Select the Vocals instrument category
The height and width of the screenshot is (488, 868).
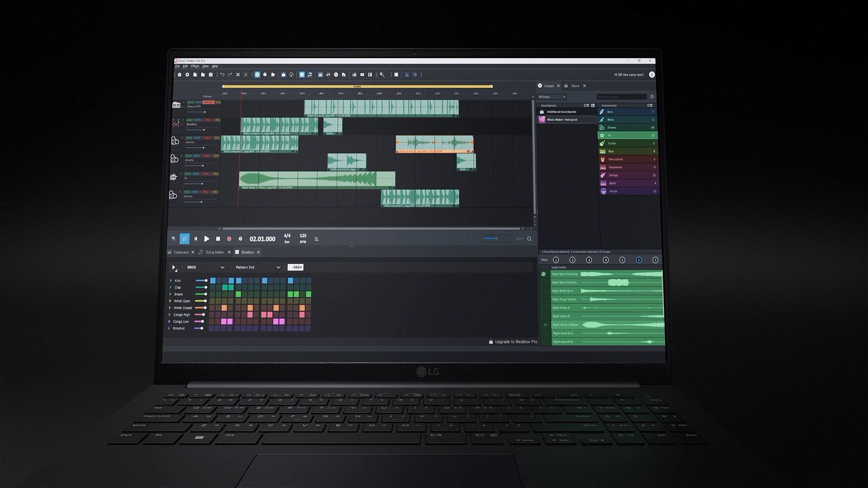[x=628, y=191]
